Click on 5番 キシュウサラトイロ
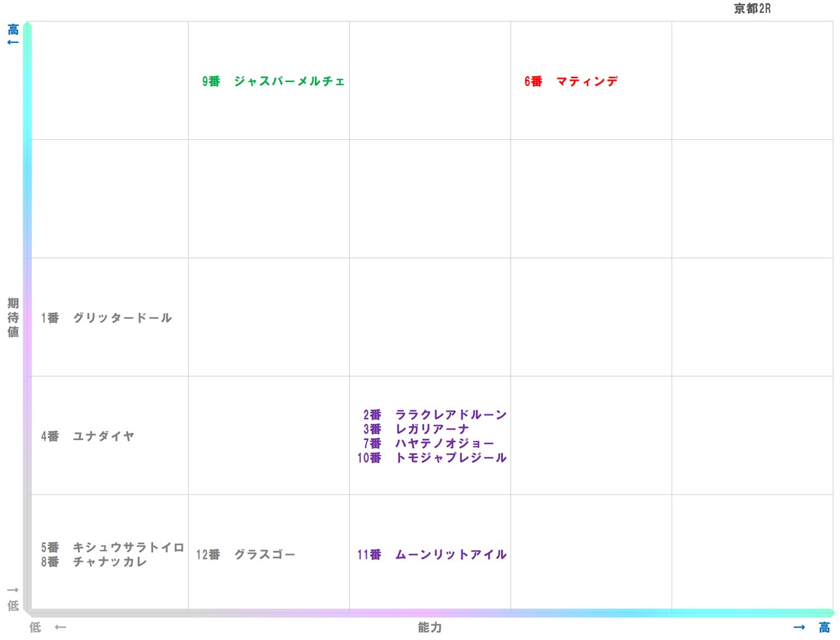 tap(113, 548)
